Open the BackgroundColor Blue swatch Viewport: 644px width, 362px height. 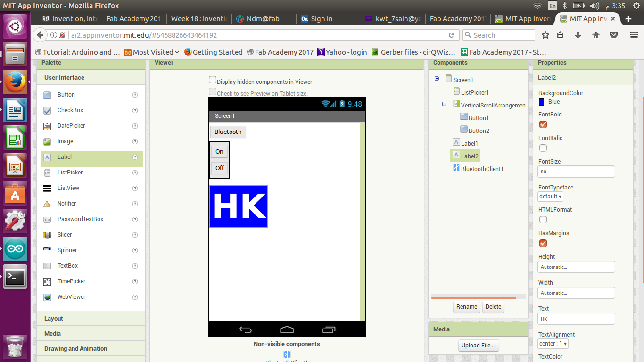[542, 102]
